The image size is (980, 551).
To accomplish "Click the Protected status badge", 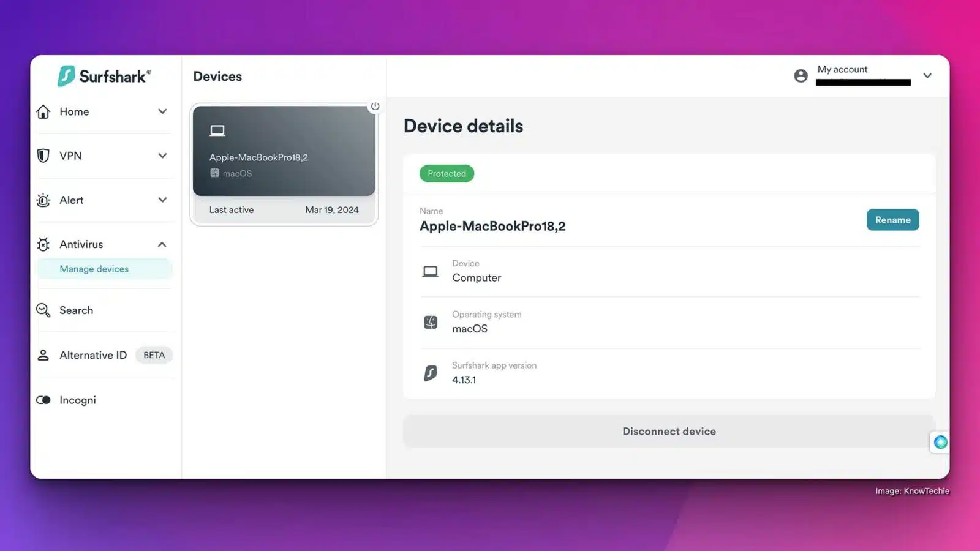I will point(447,173).
